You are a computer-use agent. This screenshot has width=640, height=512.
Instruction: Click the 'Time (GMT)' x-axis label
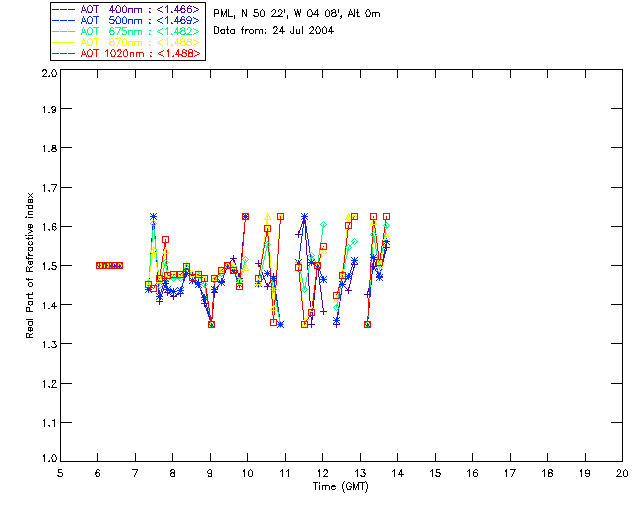click(341, 487)
